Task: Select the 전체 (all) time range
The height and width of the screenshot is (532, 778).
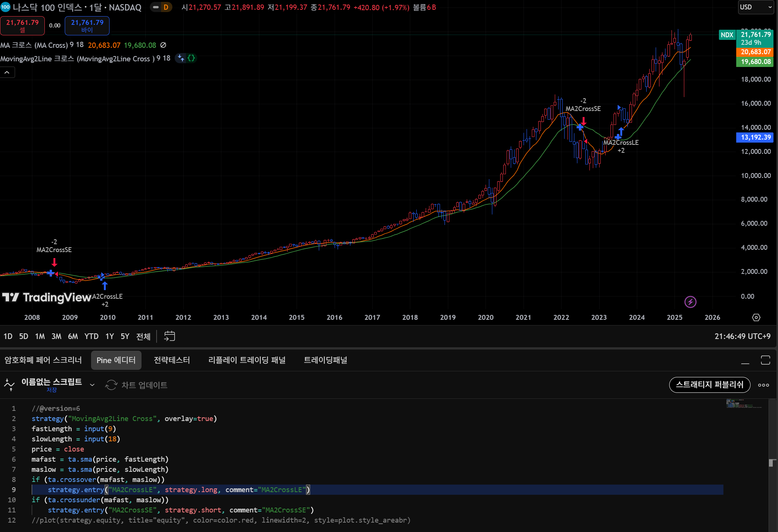Action: 143,336
